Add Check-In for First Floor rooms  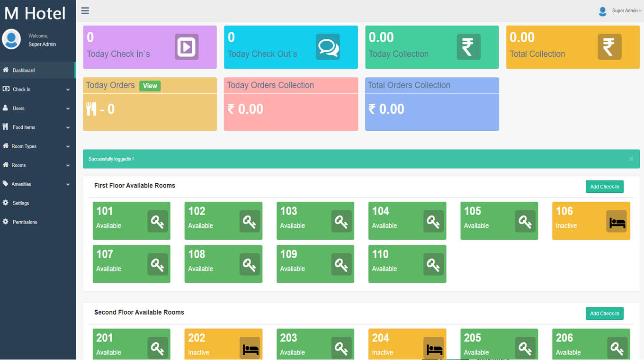(605, 187)
